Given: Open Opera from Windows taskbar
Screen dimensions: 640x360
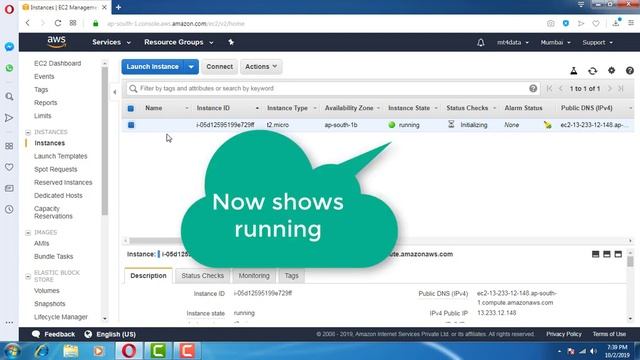Looking at the screenshot, I should point(129,351).
